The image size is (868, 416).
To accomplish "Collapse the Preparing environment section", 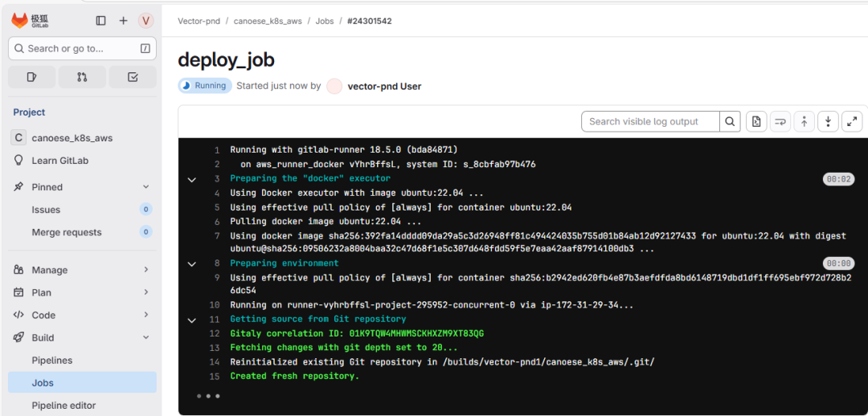I will pyautogui.click(x=191, y=264).
